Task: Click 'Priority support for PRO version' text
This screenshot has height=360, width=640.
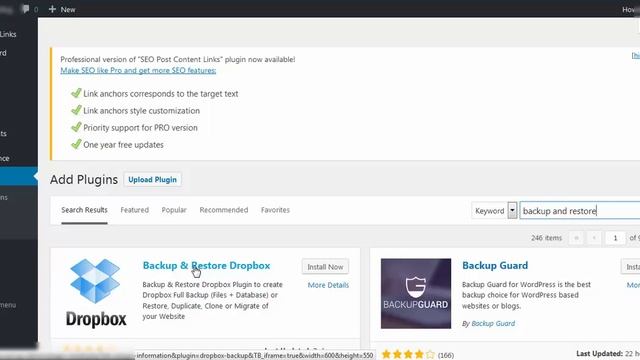Action: [x=140, y=128]
